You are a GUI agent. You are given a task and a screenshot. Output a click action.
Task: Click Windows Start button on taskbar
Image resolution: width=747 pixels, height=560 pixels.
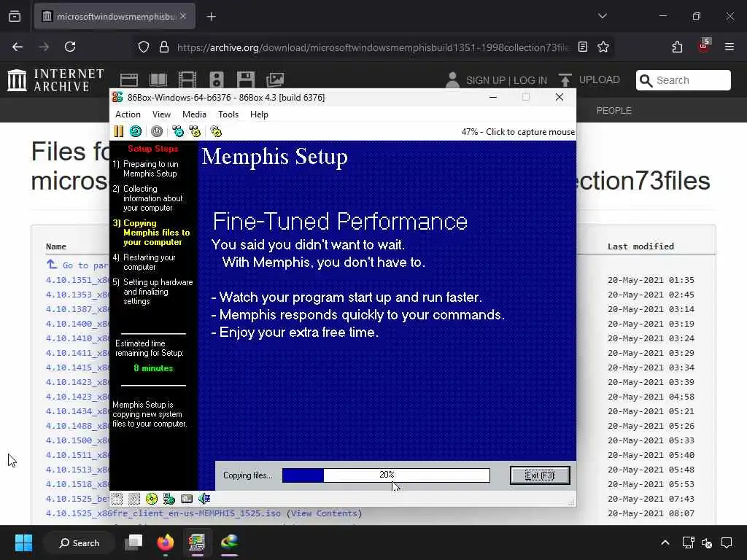click(x=23, y=542)
